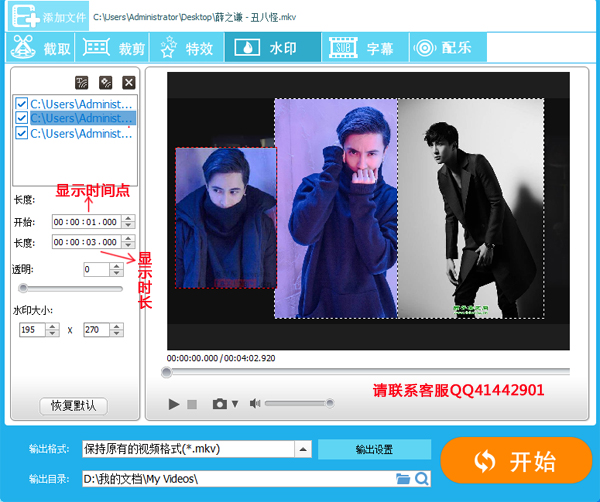Screen dimensions: 600x502
Task: Click the add text watermark icon
Action: [82, 83]
